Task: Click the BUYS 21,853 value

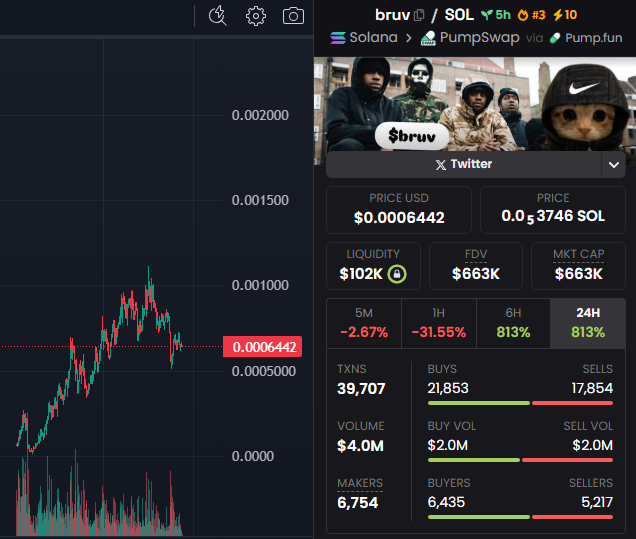Action: click(x=448, y=389)
